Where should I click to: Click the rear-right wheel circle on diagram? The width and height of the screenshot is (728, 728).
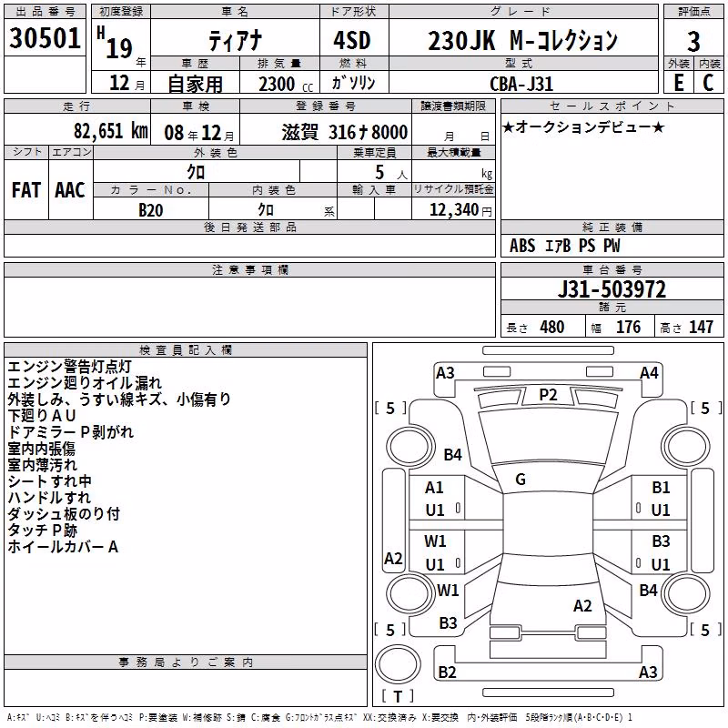pos(685,593)
